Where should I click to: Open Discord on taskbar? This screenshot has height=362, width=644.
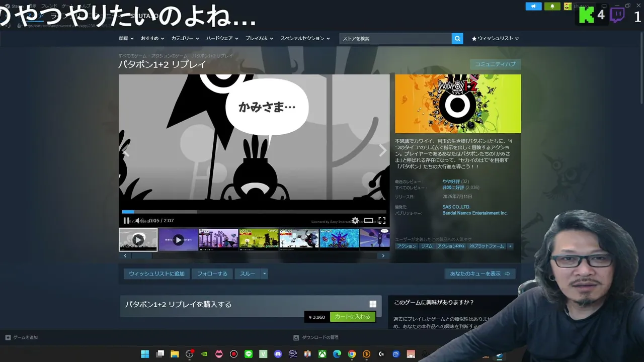(x=278, y=354)
